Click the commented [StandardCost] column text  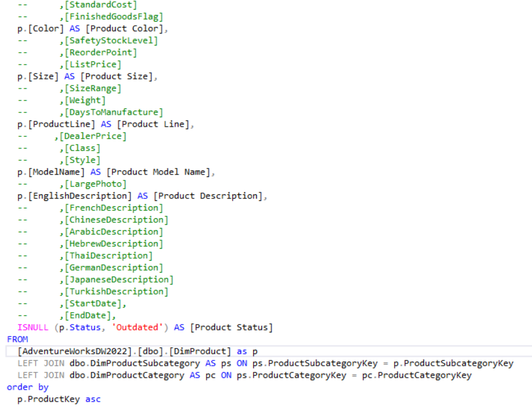point(101,5)
